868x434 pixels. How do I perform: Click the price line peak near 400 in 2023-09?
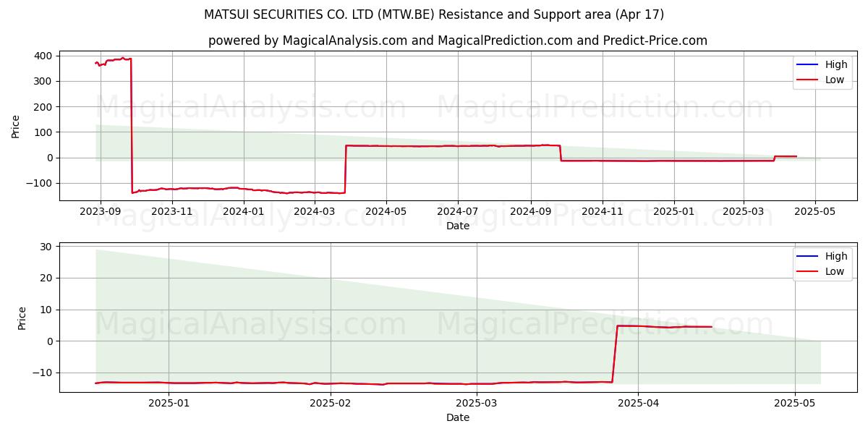point(122,58)
